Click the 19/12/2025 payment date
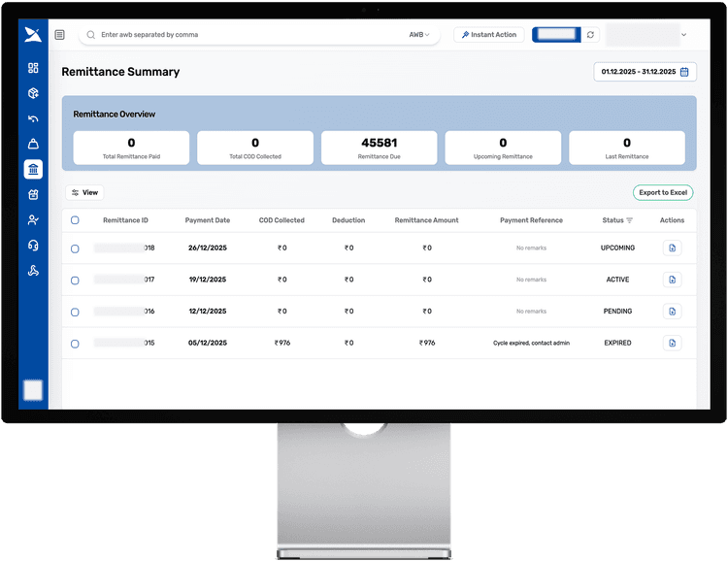Viewport: 728px width, 561px height. click(208, 280)
